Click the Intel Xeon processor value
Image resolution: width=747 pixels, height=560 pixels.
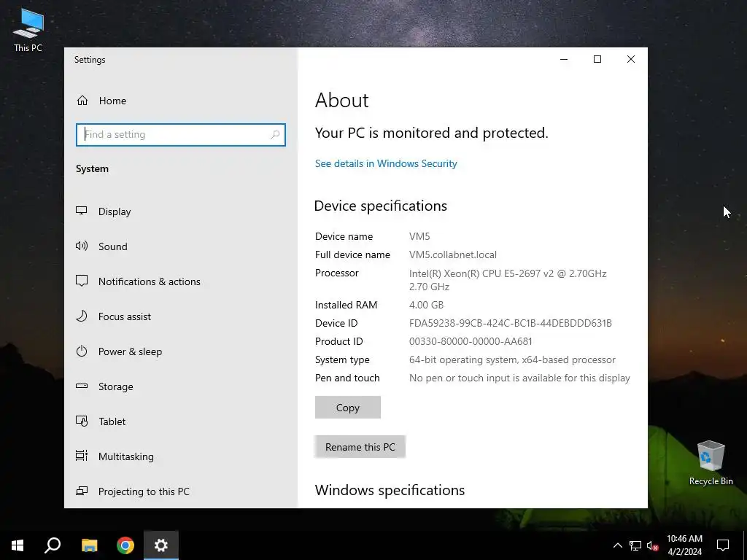point(508,280)
